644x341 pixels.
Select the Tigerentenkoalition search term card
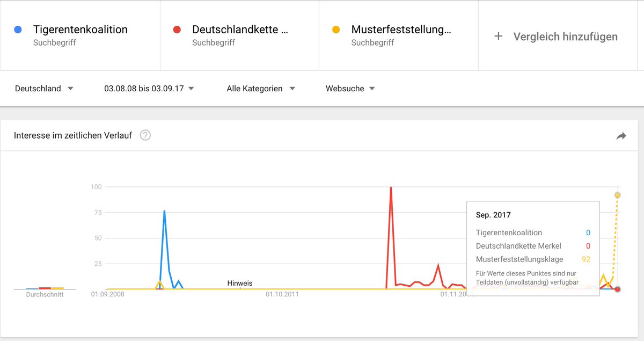pyautogui.click(x=80, y=35)
